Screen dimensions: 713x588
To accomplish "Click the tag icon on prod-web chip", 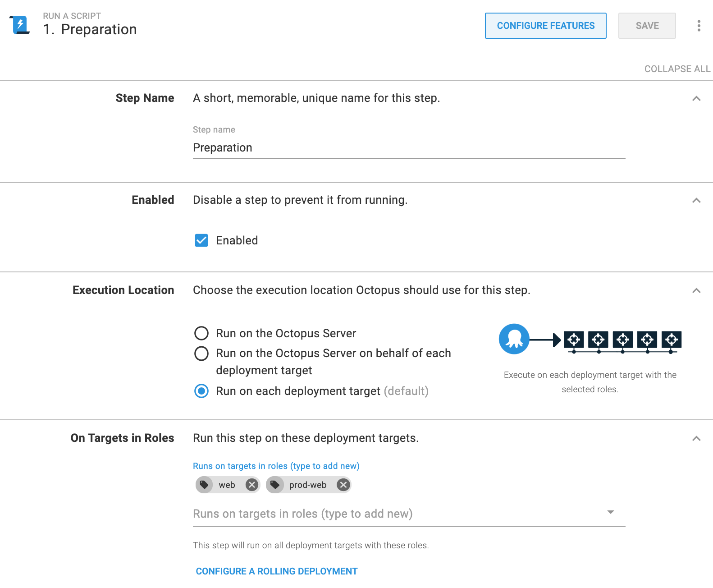I will tap(274, 485).
